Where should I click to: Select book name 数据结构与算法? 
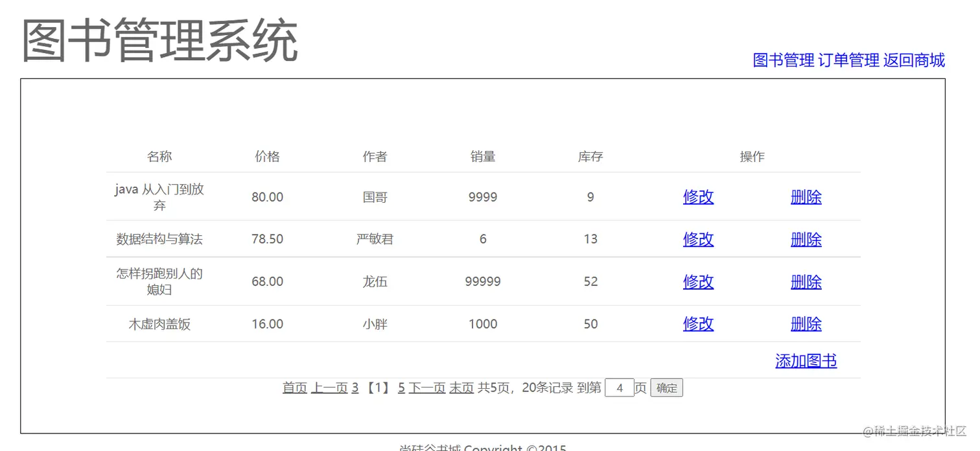159,239
